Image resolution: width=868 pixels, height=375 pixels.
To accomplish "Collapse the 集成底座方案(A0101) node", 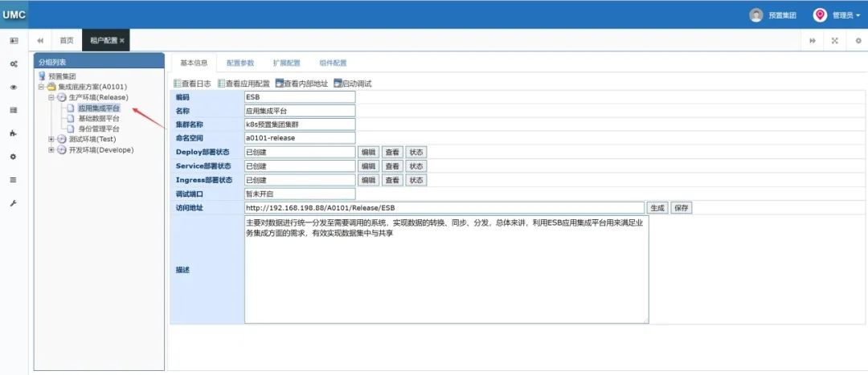I will point(41,87).
